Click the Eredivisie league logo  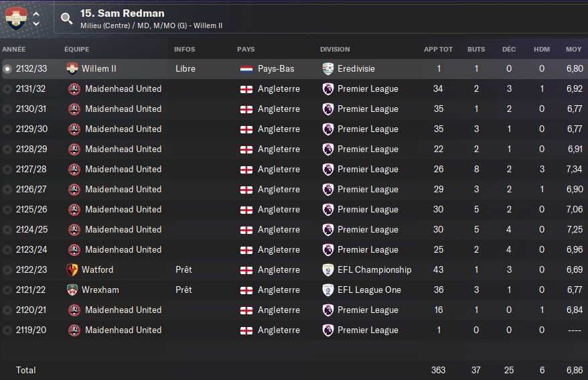pos(327,68)
